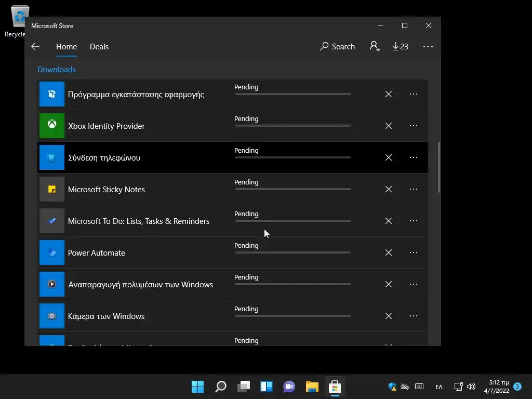Click the Πρόγραμμα εγκατάστασης εφαρμογής app icon
The height and width of the screenshot is (399, 532).
[x=52, y=94]
